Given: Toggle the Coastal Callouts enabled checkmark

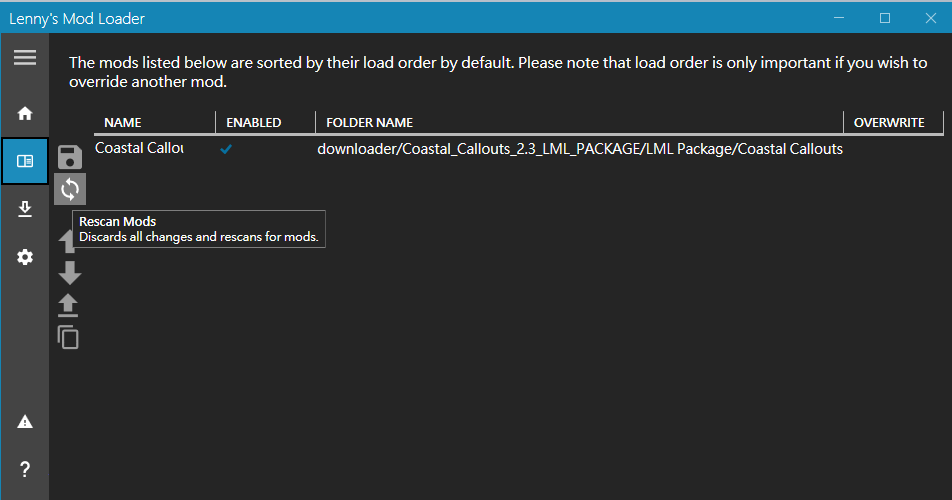Looking at the screenshot, I should coord(227,149).
